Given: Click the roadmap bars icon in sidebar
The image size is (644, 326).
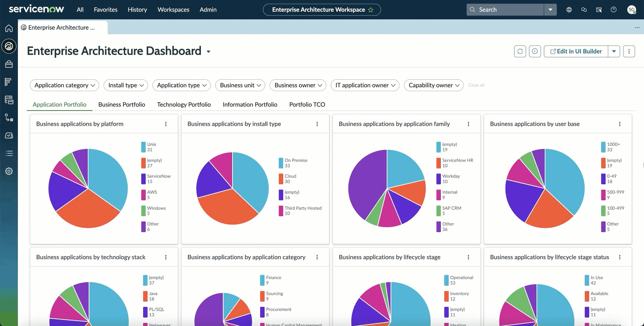Looking at the screenshot, I should coord(9,82).
